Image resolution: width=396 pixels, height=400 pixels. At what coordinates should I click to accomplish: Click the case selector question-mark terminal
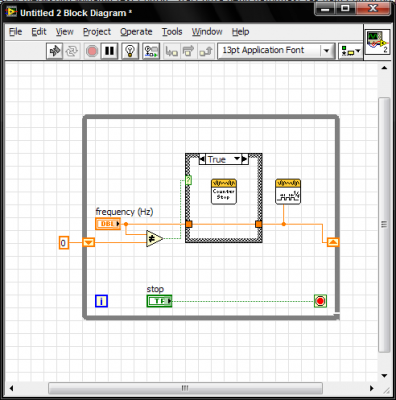[188, 180]
